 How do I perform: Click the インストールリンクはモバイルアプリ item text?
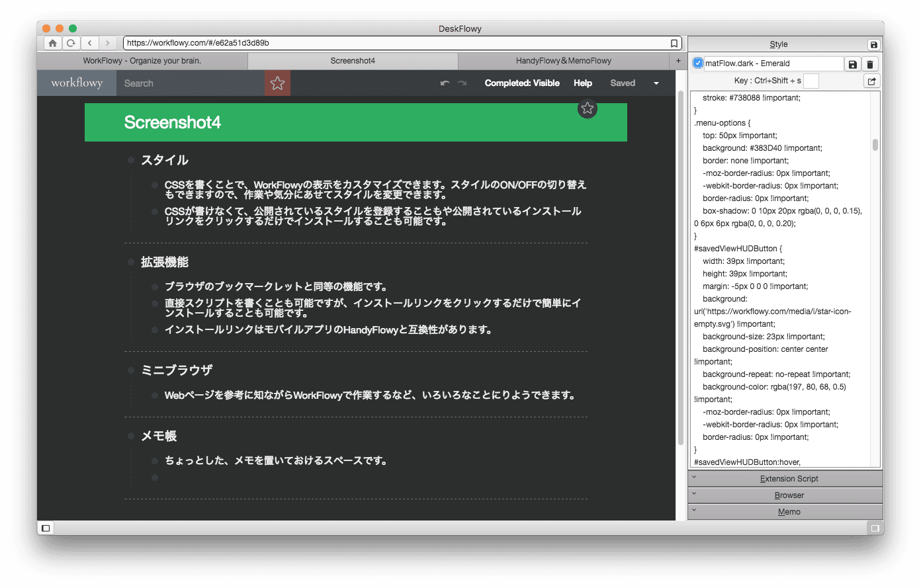(328, 329)
